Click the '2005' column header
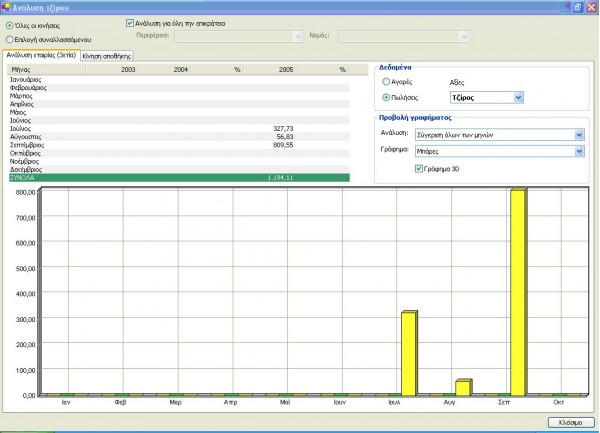The height and width of the screenshot is (433, 600). (x=269, y=70)
